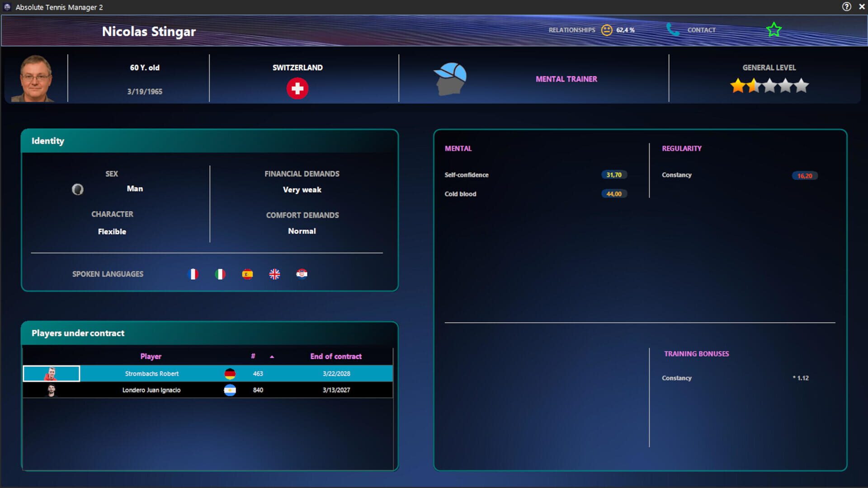This screenshot has width=868, height=488.
Task: Open the End of contract column header
Action: click(336, 357)
